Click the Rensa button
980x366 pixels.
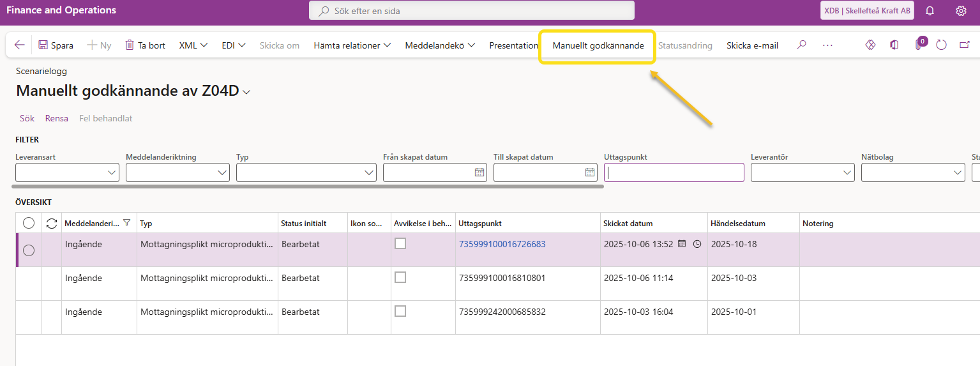point(56,118)
